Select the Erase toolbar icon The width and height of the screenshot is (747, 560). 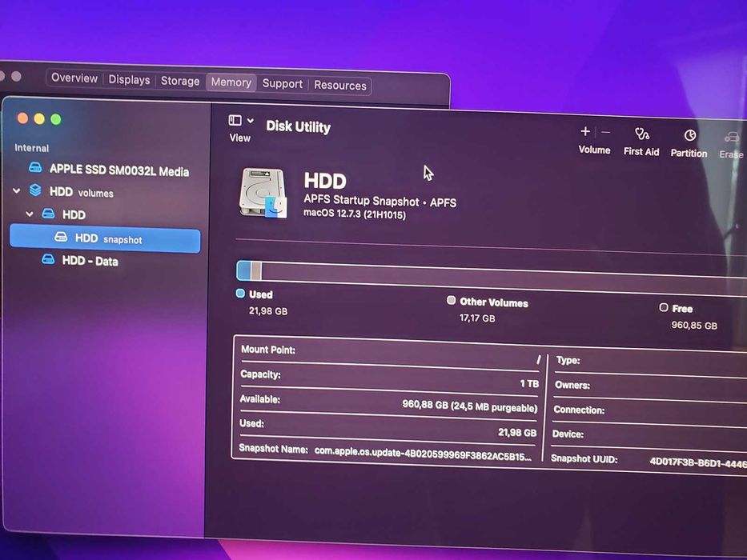tap(732, 138)
